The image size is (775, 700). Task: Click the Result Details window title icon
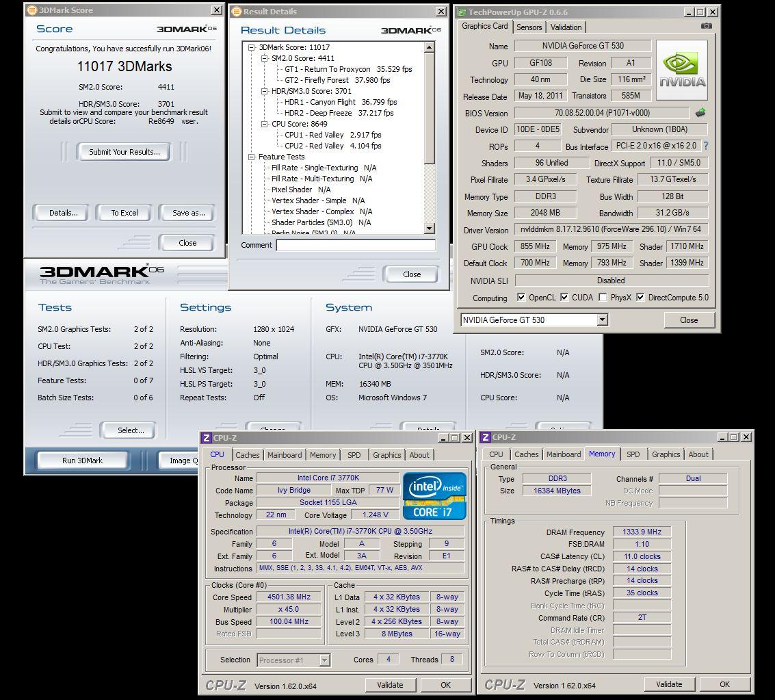pos(237,12)
